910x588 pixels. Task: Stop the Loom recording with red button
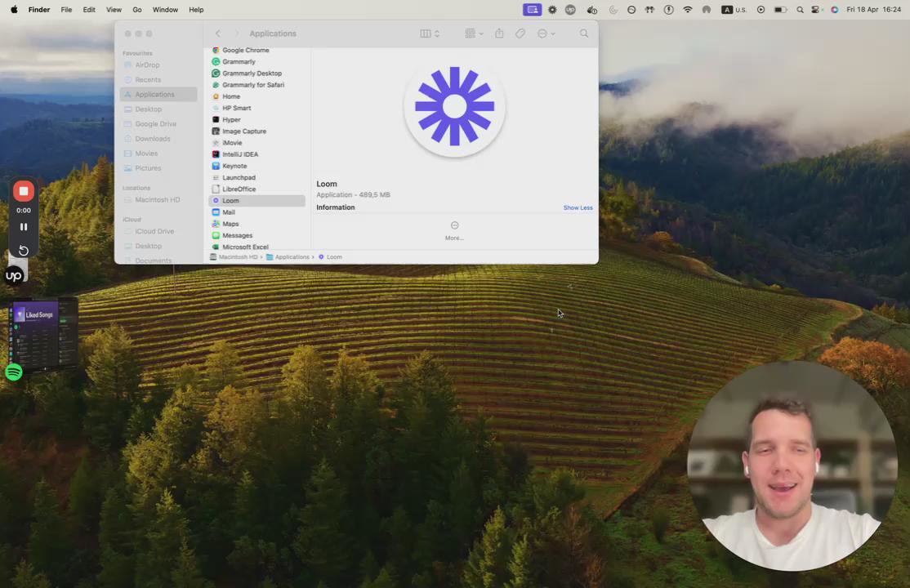(23, 191)
